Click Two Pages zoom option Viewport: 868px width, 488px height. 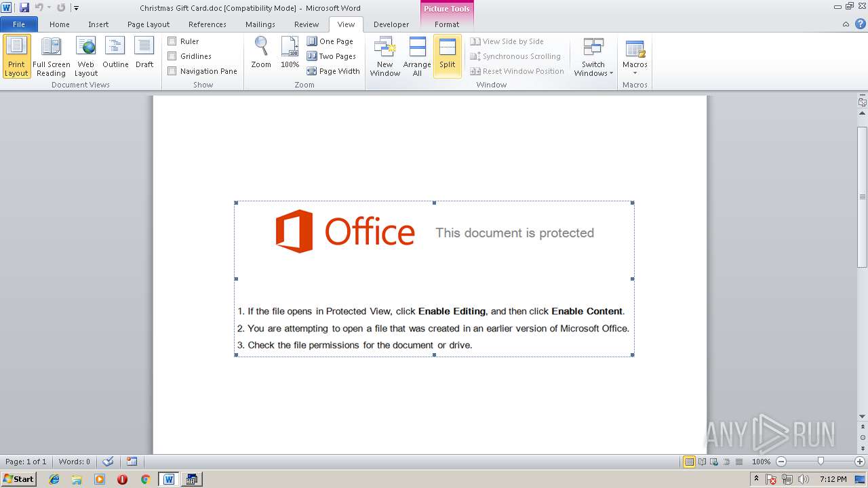pos(332,56)
